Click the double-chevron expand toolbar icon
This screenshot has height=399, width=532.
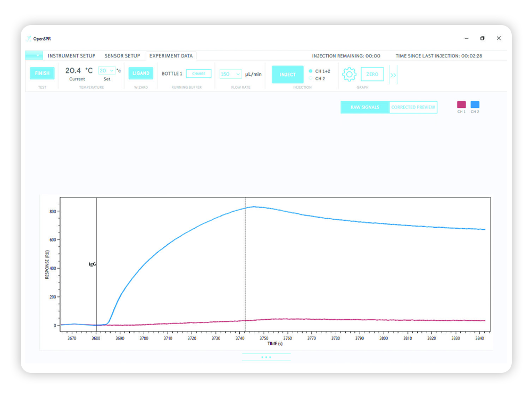pyautogui.click(x=393, y=75)
